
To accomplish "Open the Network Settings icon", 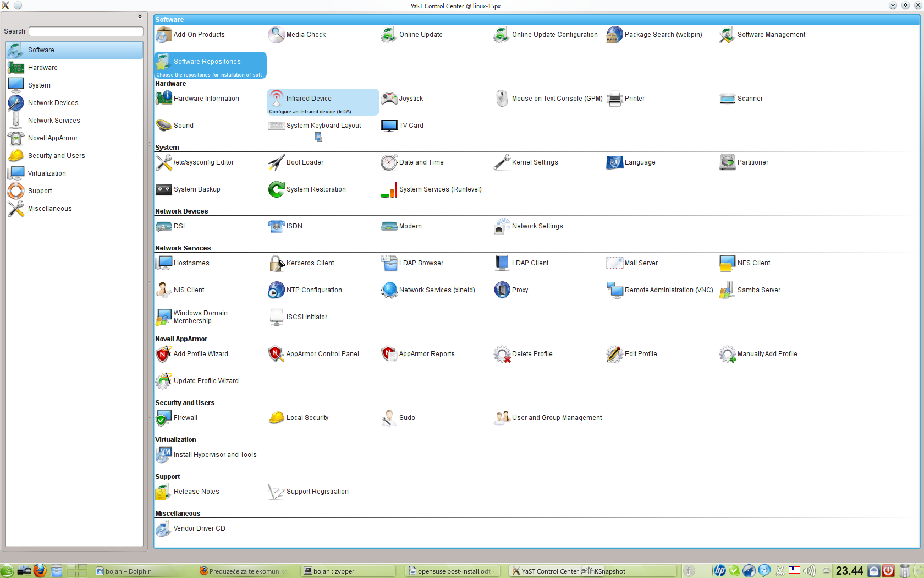I will pyautogui.click(x=502, y=226).
